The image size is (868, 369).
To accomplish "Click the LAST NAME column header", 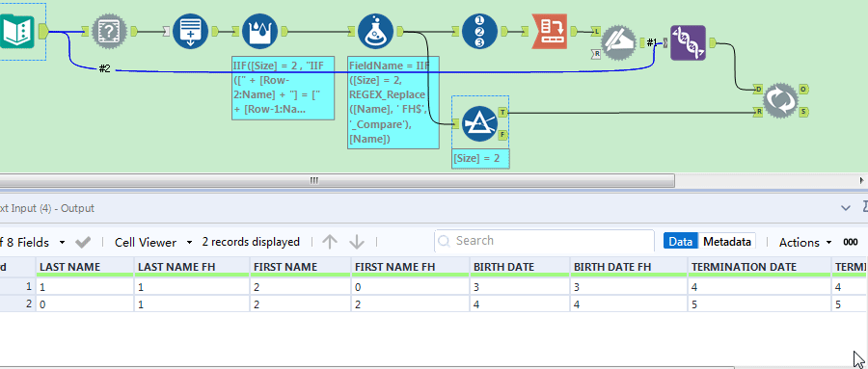I will pos(85,267).
